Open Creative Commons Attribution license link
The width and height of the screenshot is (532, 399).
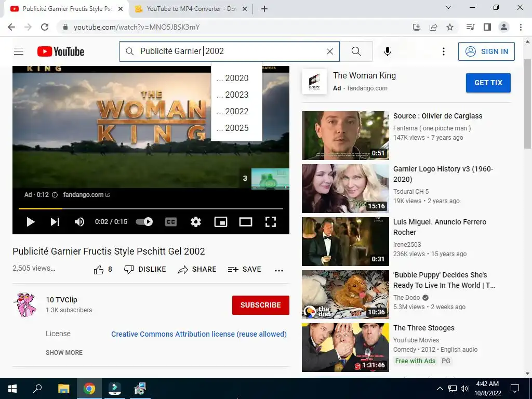tap(199, 334)
